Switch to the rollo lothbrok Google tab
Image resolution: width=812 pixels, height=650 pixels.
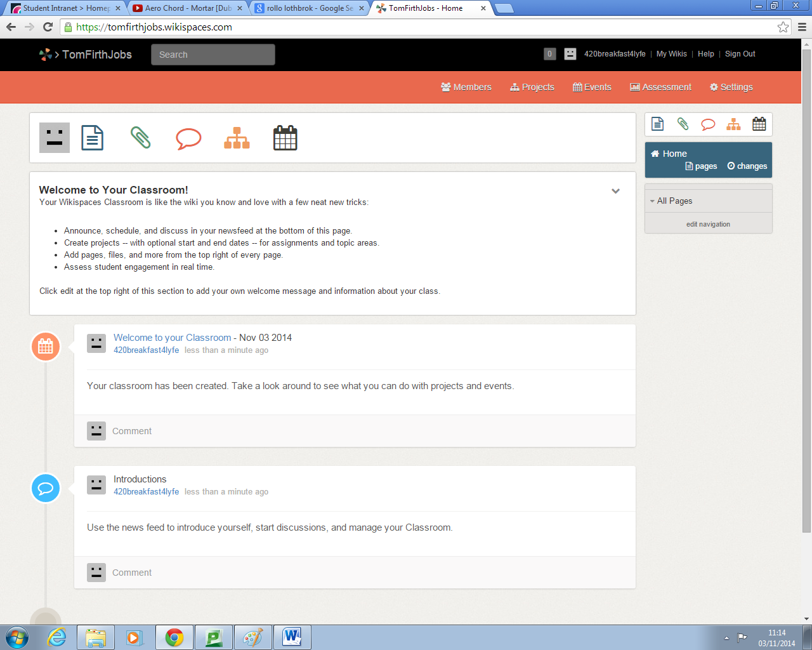310,8
